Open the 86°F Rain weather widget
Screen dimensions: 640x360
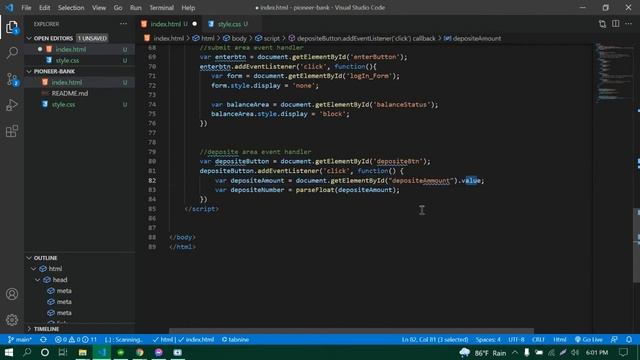[x=482, y=352]
